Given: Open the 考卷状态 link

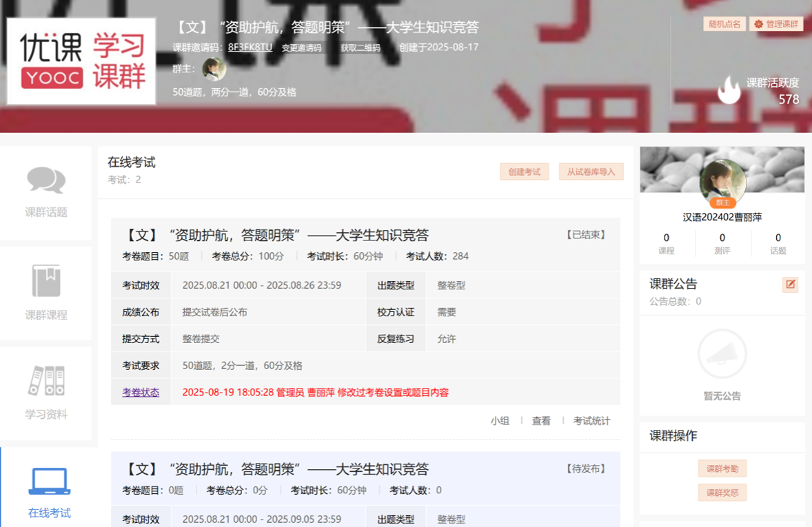Looking at the screenshot, I should (141, 393).
